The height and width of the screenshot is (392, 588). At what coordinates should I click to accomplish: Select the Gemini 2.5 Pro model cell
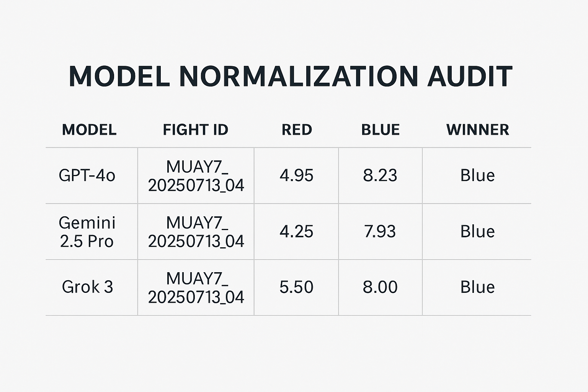pyautogui.click(x=87, y=232)
